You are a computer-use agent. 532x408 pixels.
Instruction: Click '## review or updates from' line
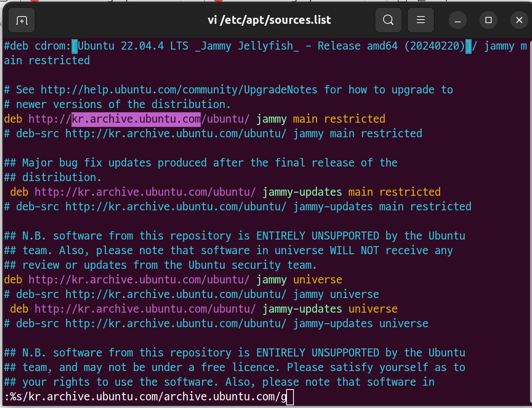(x=160, y=265)
